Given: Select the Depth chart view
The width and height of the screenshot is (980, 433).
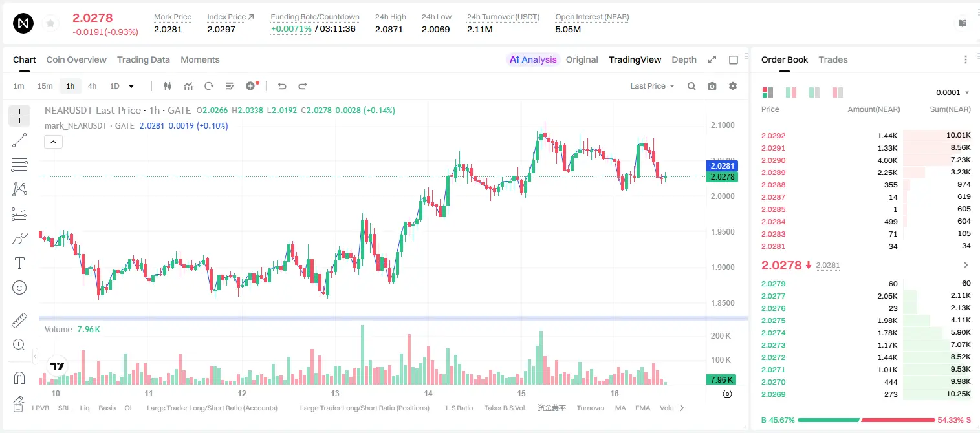Looking at the screenshot, I should pos(684,59).
